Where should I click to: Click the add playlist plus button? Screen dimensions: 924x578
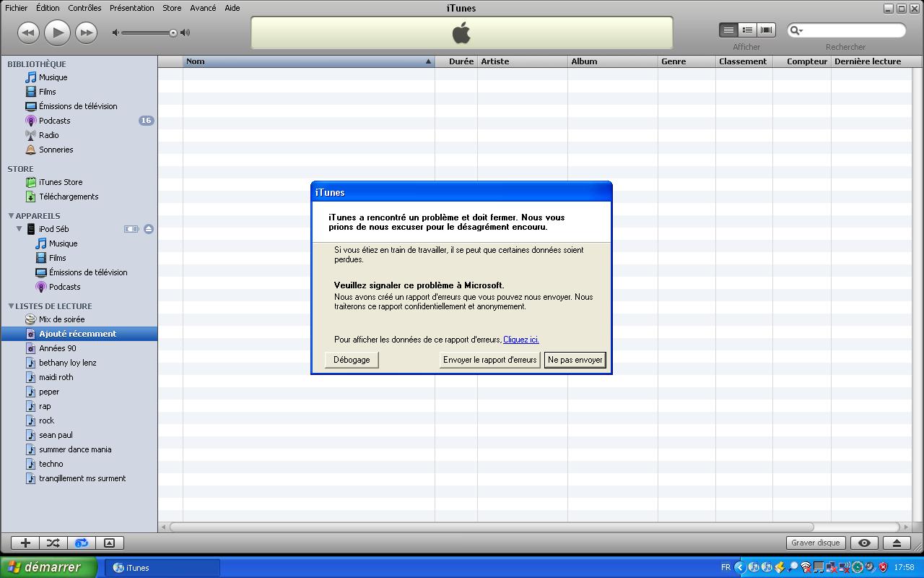point(25,543)
